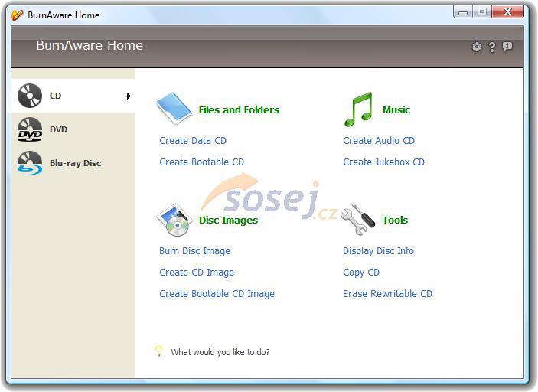Select the Blu-ray disc icon in sidebar

point(30,163)
